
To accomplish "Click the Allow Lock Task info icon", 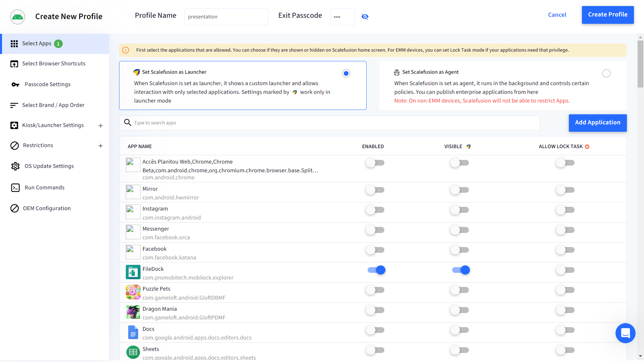I will [587, 147].
